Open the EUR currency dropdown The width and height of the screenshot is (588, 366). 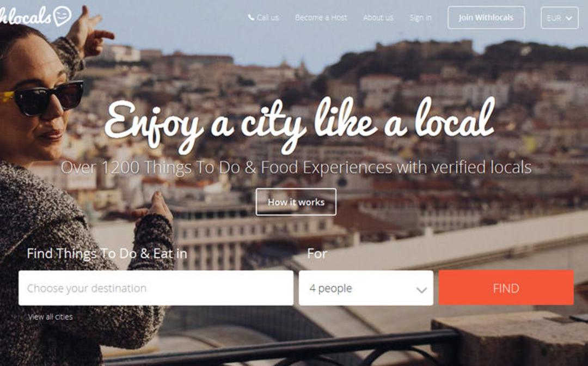pyautogui.click(x=560, y=17)
